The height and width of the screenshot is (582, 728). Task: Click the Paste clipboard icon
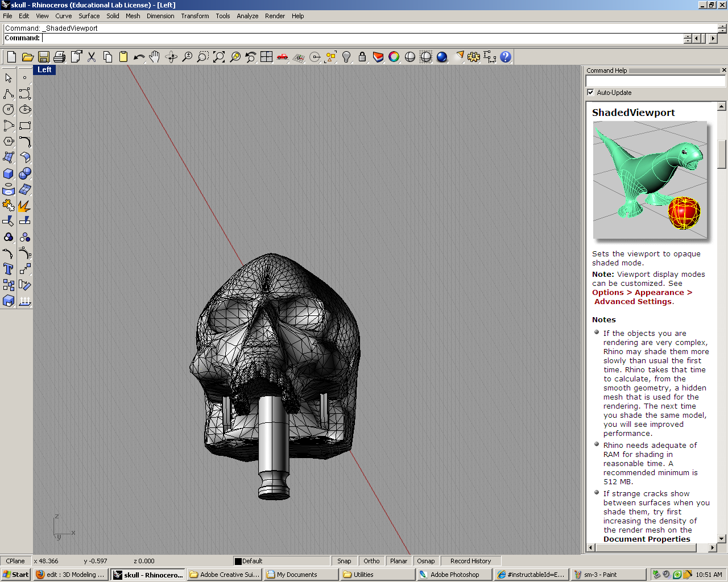click(x=123, y=57)
